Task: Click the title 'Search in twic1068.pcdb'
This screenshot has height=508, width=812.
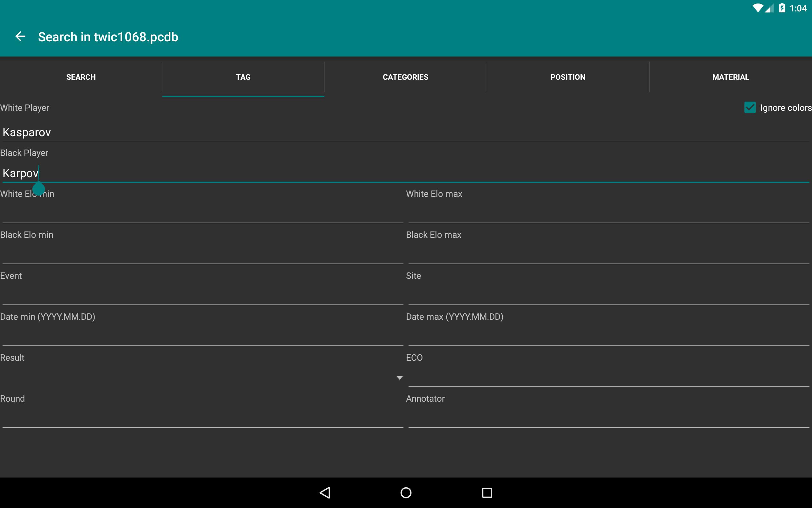Action: 108,37
